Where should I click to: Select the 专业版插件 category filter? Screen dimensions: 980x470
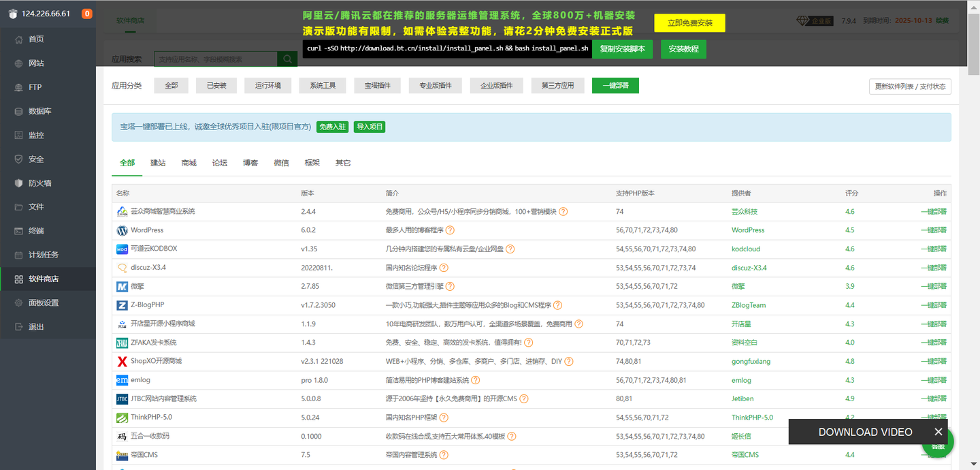click(x=435, y=85)
